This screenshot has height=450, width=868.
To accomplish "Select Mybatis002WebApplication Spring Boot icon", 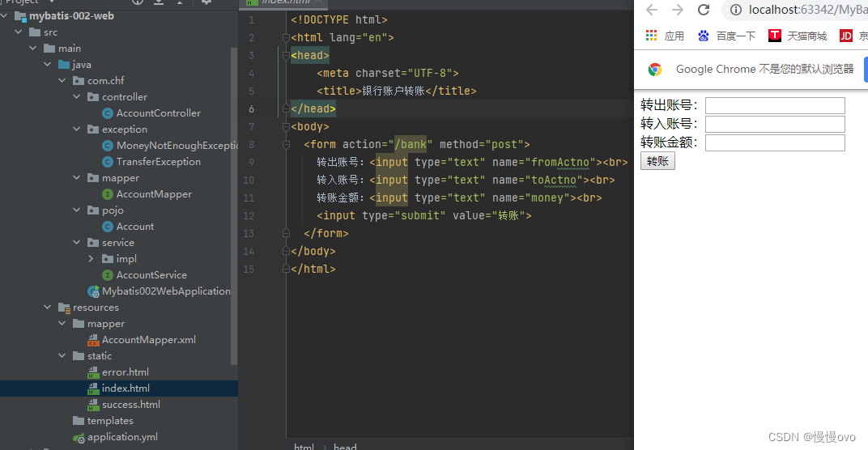I will tap(94, 291).
